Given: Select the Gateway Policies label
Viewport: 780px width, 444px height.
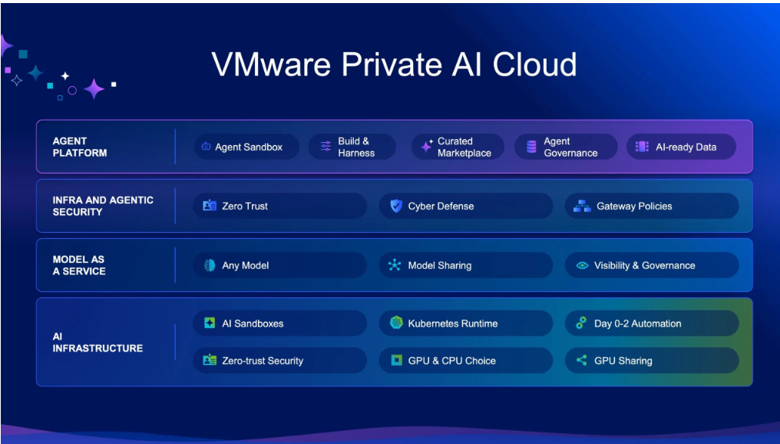Looking at the screenshot, I should [634, 206].
